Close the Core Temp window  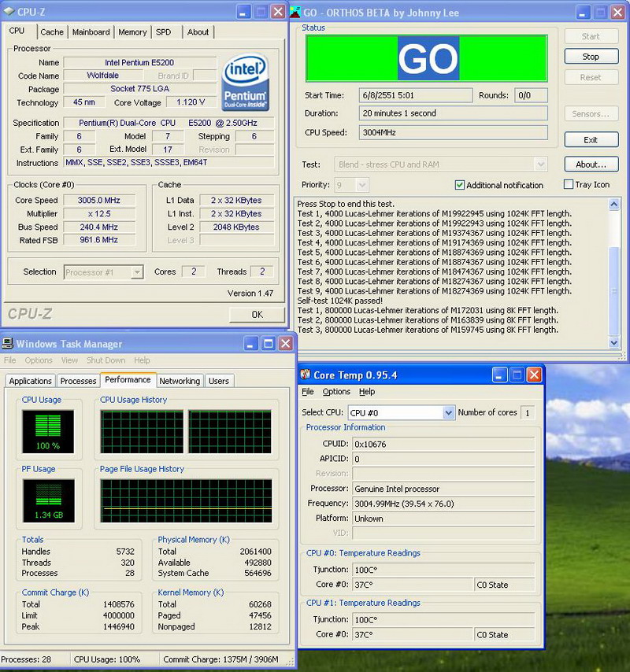534,375
